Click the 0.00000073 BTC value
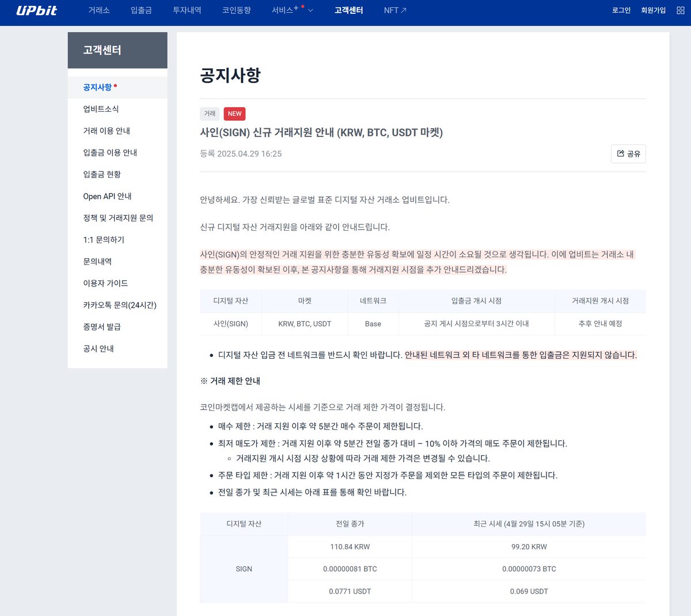The height and width of the screenshot is (616, 691). point(529,569)
